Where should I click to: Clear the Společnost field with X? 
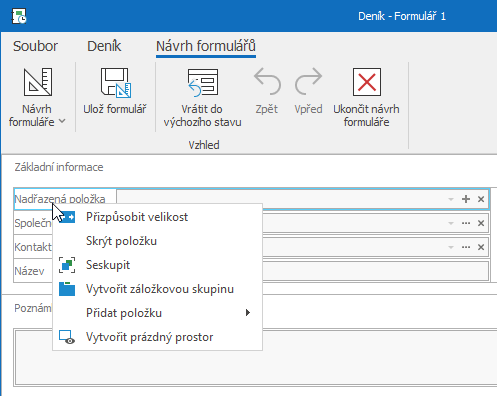pos(481,223)
